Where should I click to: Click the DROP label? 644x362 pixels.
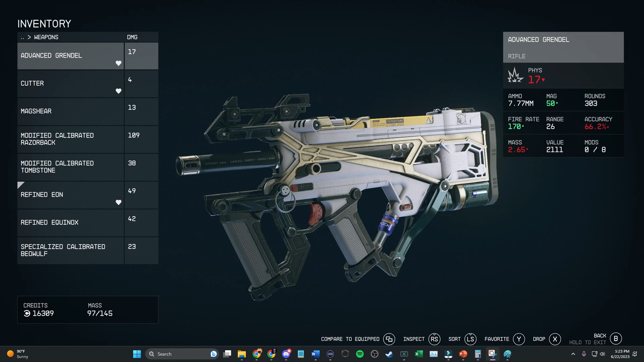(x=539, y=339)
